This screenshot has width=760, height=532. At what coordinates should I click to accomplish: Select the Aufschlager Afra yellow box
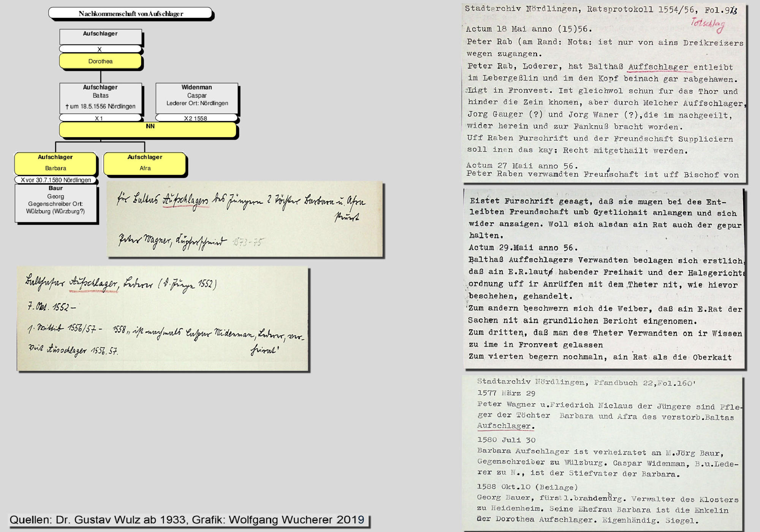[x=145, y=163]
